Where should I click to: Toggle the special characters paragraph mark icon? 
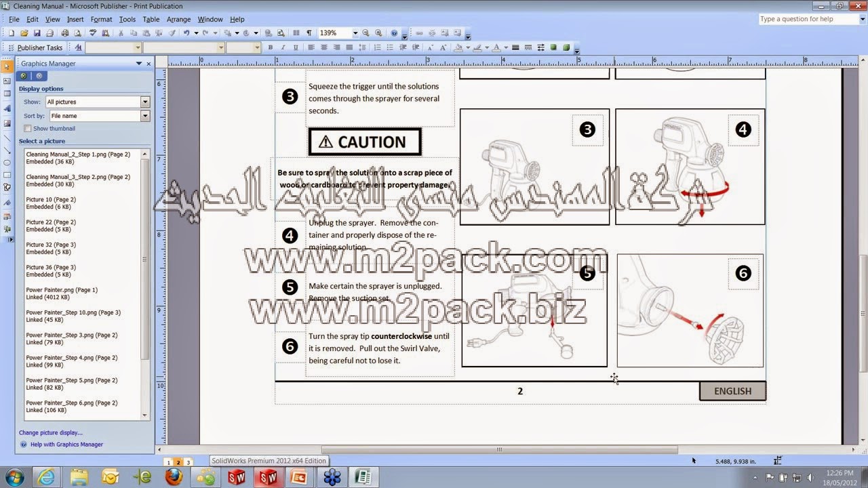(309, 33)
